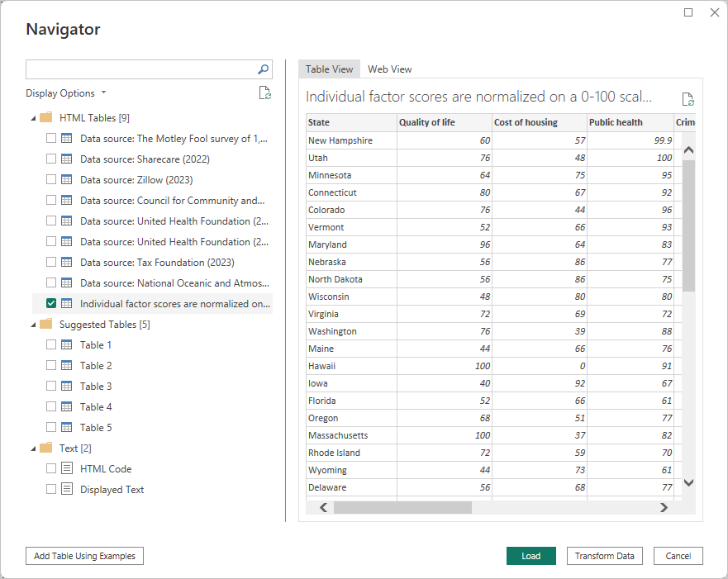Viewport: 728px width, 579px height.
Task: Select the Table 2 row
Action: [152, 366]
